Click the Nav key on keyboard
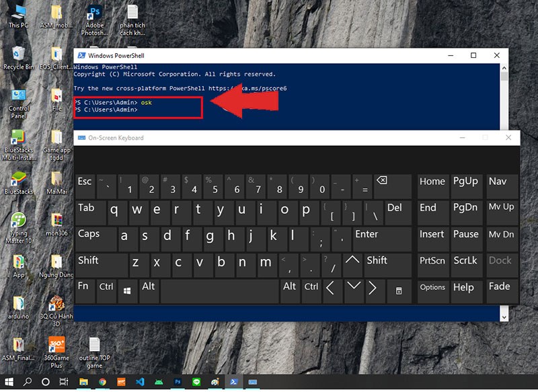538x392 pixels. point(502,186)
